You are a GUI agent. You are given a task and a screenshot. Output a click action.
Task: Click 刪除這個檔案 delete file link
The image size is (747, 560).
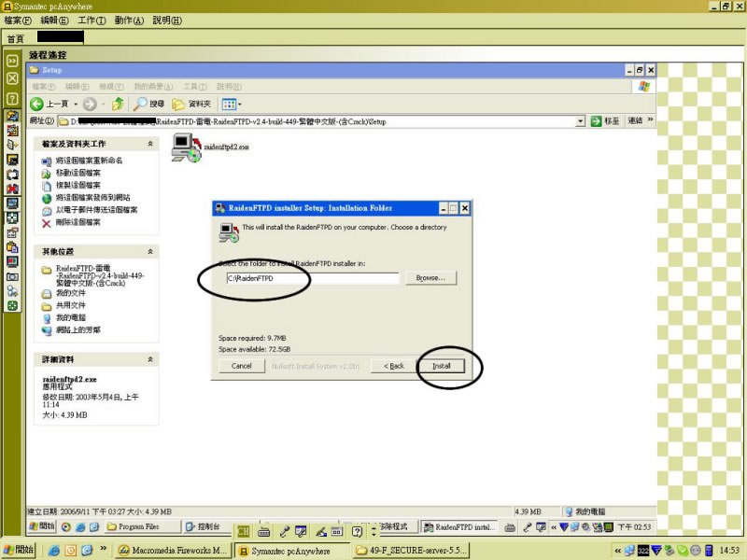[78, 222]
